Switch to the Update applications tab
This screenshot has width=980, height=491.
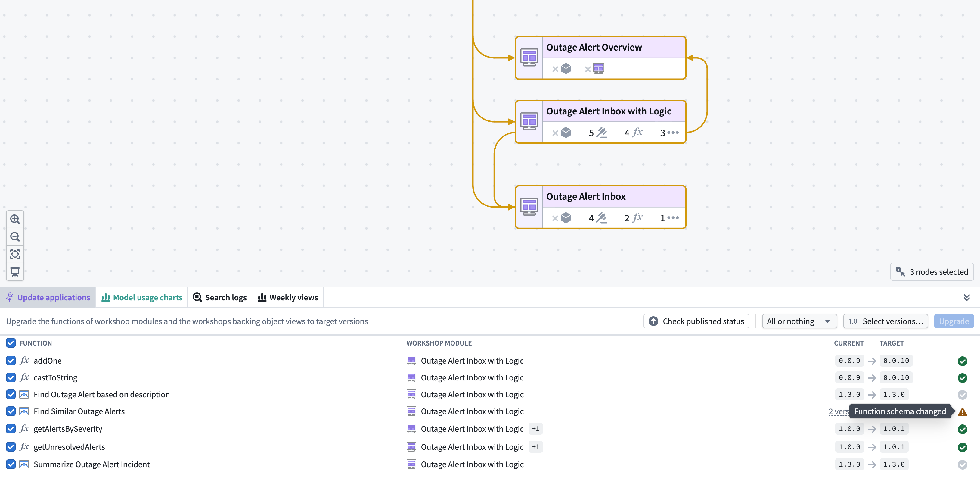tap(48, 297)
